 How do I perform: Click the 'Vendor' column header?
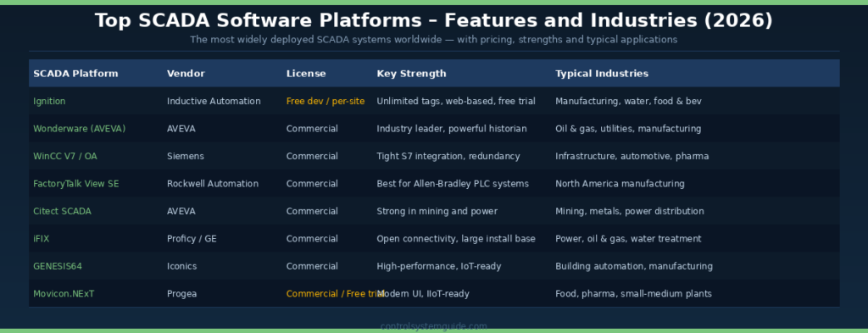(x=186, y=74)
